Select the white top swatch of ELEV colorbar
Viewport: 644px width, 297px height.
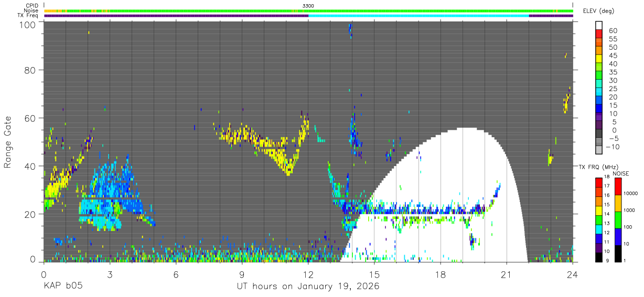pos(599,25)
